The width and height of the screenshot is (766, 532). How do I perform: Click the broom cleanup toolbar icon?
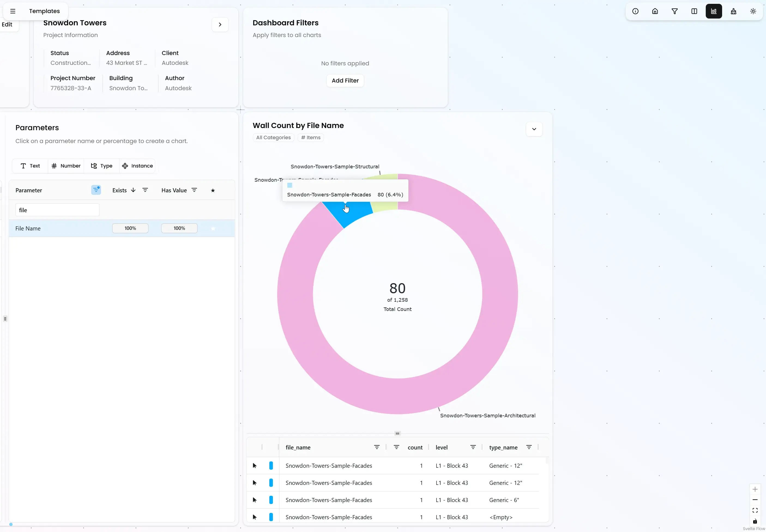coord(733,11)
